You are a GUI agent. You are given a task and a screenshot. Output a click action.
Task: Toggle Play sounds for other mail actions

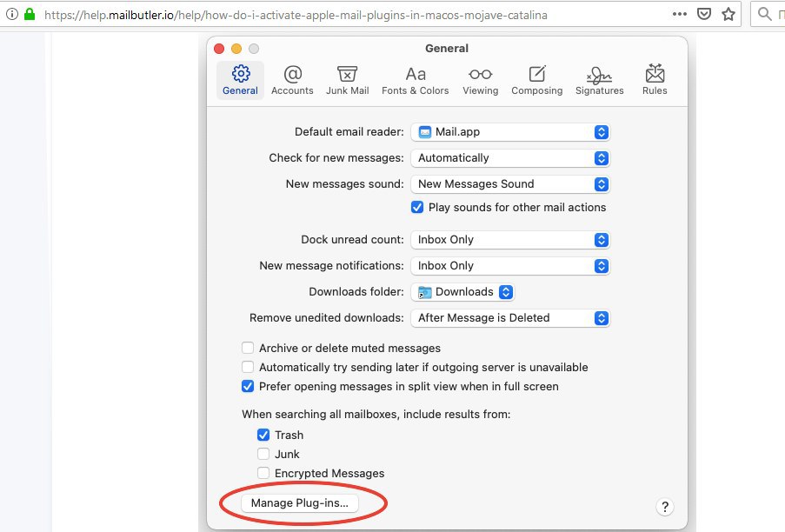[417, 207]
